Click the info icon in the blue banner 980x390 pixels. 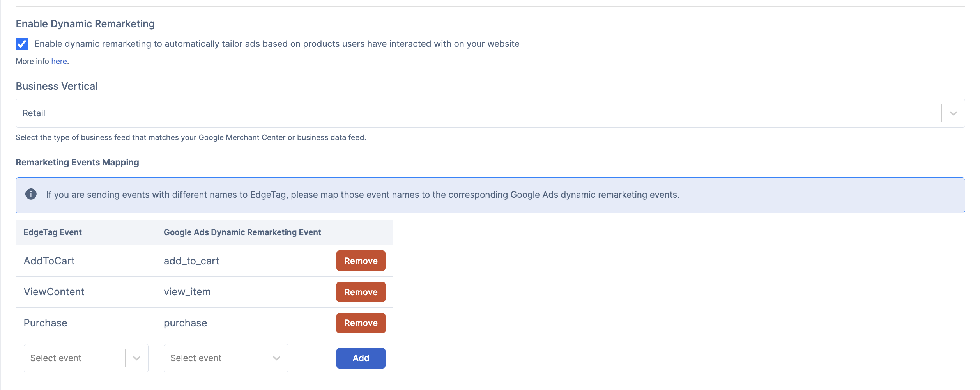click(x=31, y=194)
